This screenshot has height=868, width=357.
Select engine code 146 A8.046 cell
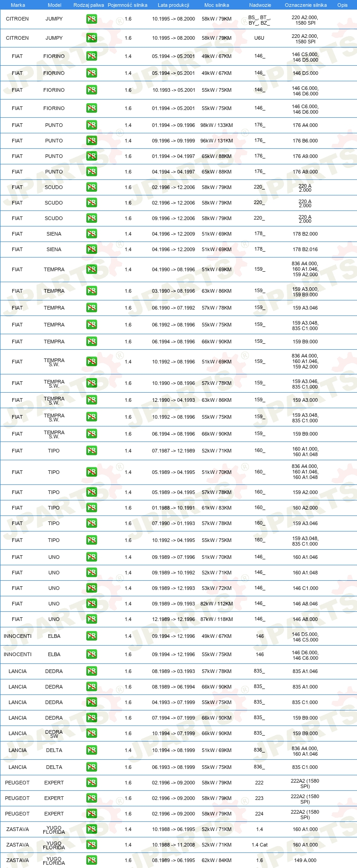pyautogui.click(x=305, y=604)
